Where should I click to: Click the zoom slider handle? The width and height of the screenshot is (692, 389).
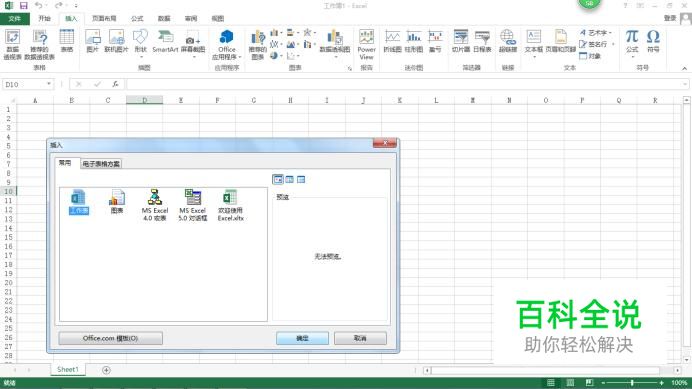(632, 382)
